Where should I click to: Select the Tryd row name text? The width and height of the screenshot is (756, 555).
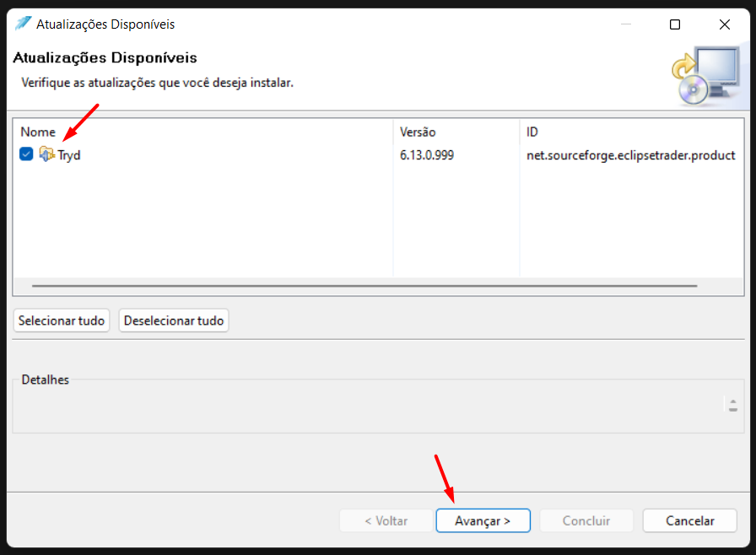[x=69, y=155]
